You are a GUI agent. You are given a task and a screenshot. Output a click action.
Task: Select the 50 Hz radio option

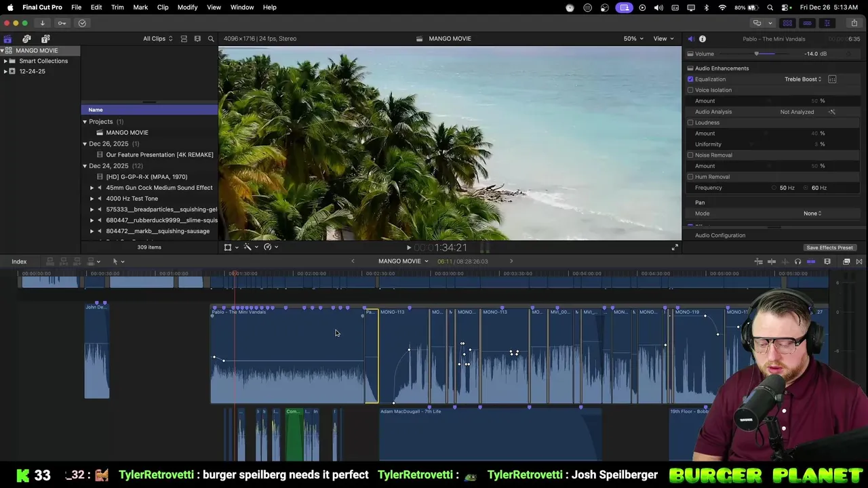coord(774,188)
